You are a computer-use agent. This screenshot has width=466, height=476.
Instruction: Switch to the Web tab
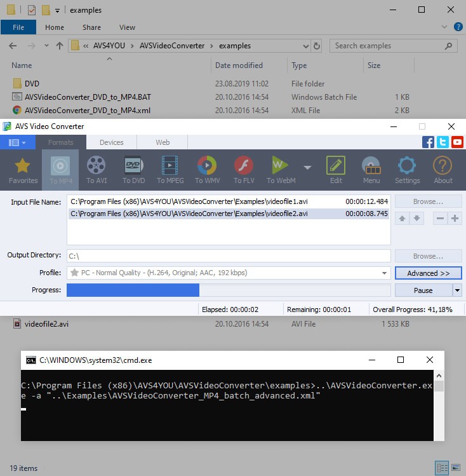click(x=163, y=142)
